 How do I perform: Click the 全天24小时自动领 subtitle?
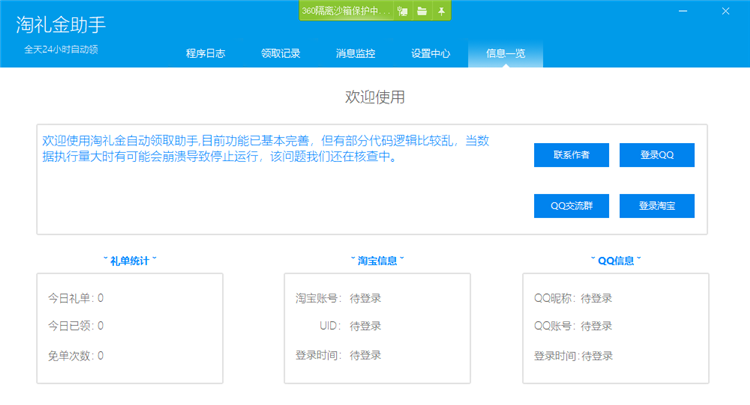[x=61, y=49]
